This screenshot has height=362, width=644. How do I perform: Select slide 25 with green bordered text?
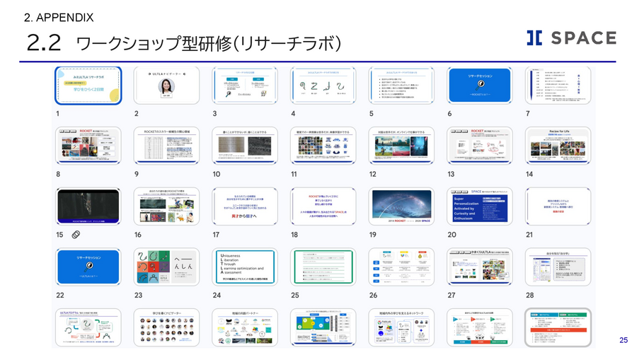[322, 267]
